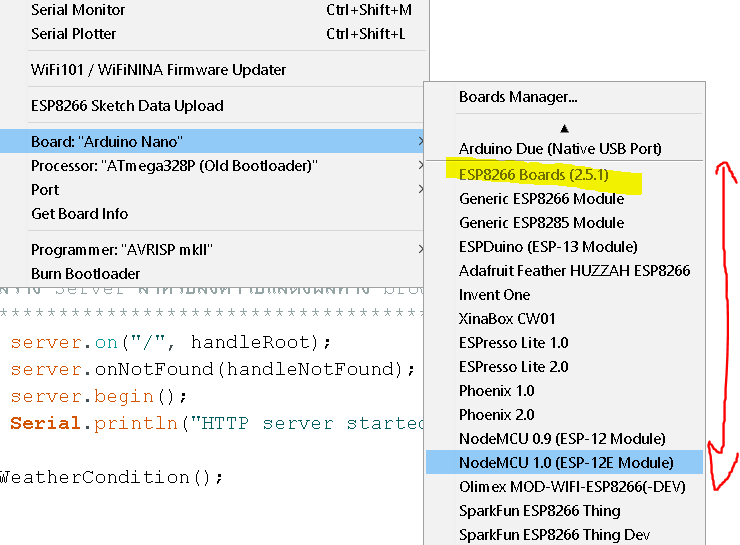Click the server.on("/", handleRoot) line
This screenshot has height=545, width=740.
pos(170,343)
